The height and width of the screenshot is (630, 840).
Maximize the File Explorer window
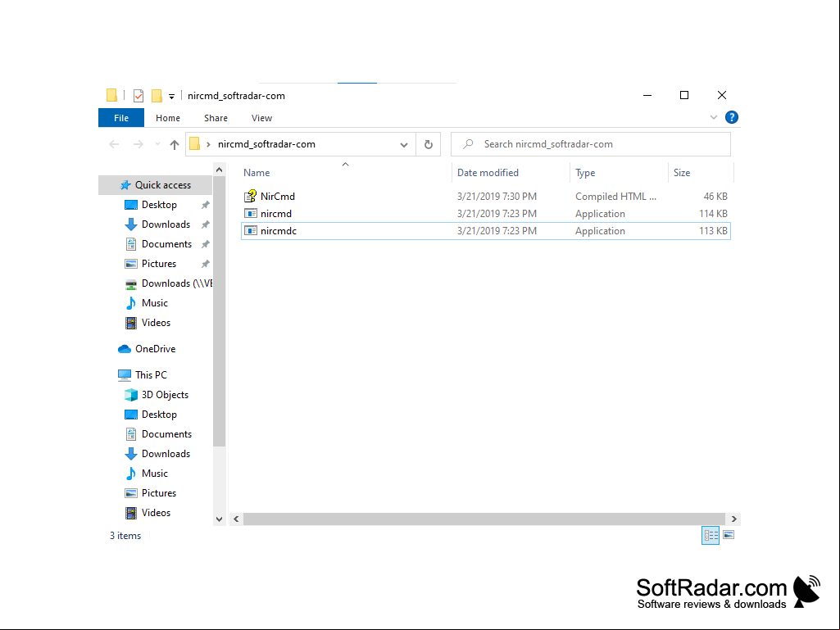[x=684, y=95]
